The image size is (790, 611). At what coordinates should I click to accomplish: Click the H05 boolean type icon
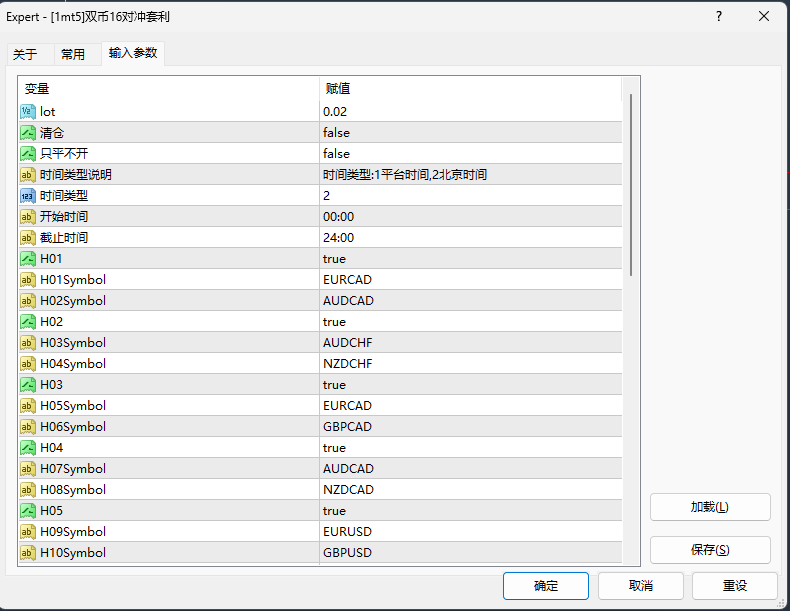coord(28,510)
